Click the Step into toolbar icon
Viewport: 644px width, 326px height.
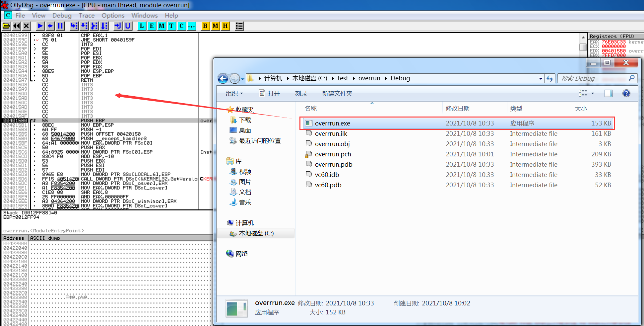point(74,26)
